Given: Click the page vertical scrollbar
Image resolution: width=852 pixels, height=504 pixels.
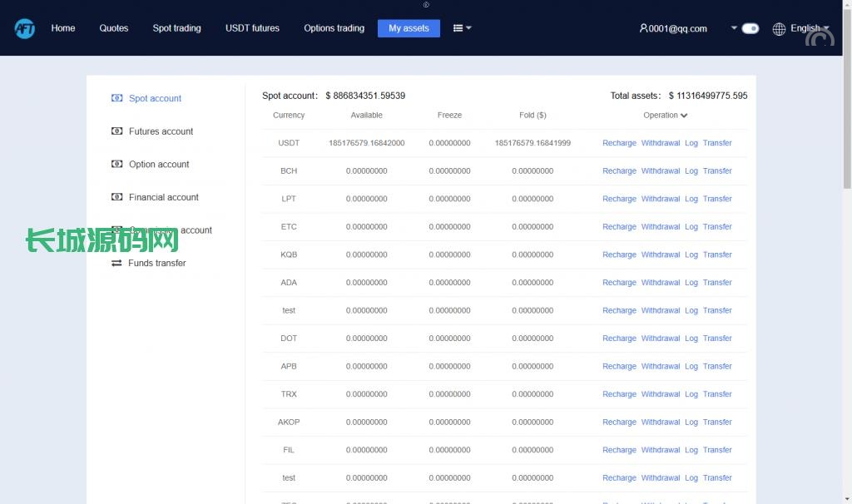Looking at the screenshot, I should [x=847, y=100].
